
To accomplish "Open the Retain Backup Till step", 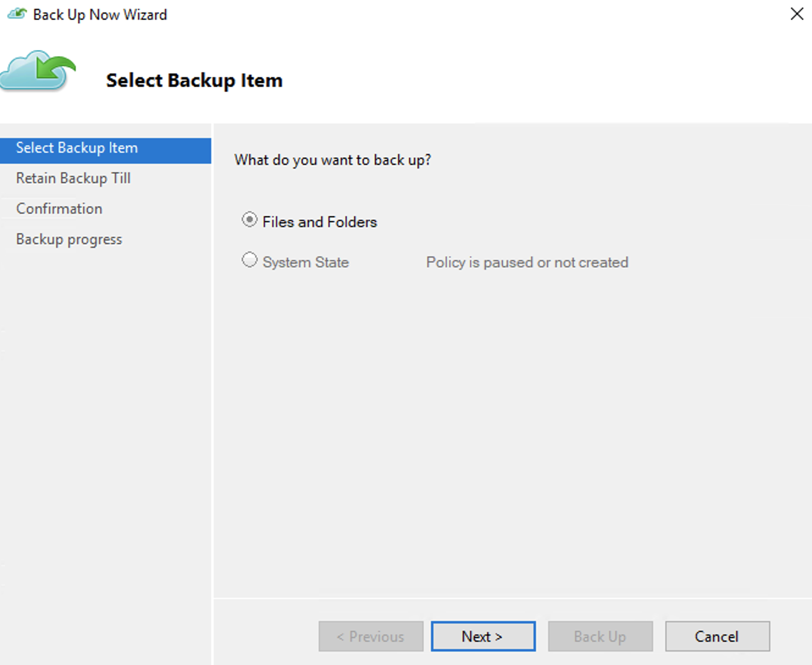I will point(73,178).
